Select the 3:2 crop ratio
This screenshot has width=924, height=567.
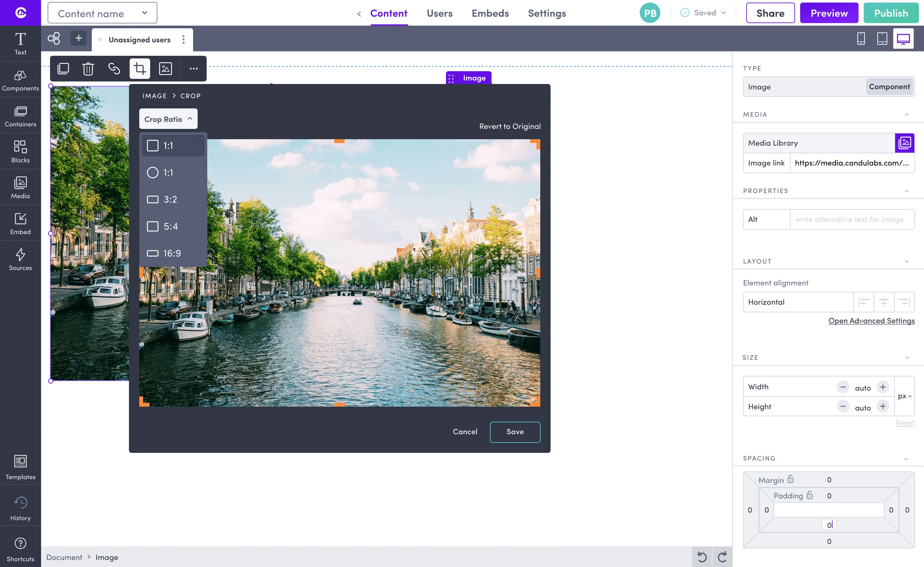(x=173, y=199)
